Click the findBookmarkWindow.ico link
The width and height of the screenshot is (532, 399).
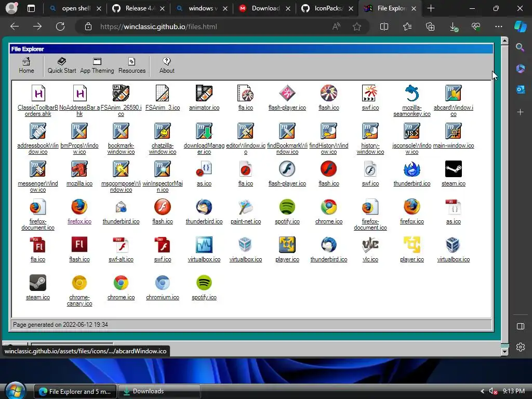(x=287, y=149)
